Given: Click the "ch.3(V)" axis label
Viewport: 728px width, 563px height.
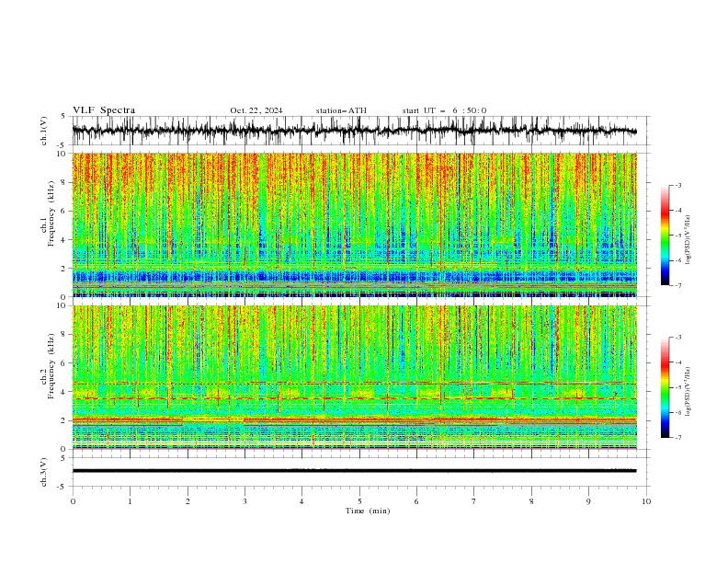Looking at the screenshot, I should tap(43, 472).
